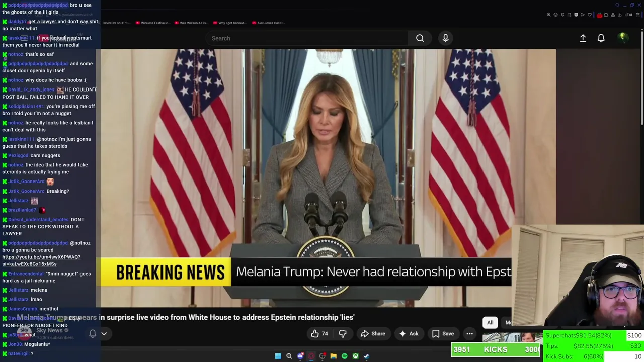The height and width of the screenshot is (362, 644).
Task: Click chat username 'Doesnt_understand_emotes'
Action: 38,220
